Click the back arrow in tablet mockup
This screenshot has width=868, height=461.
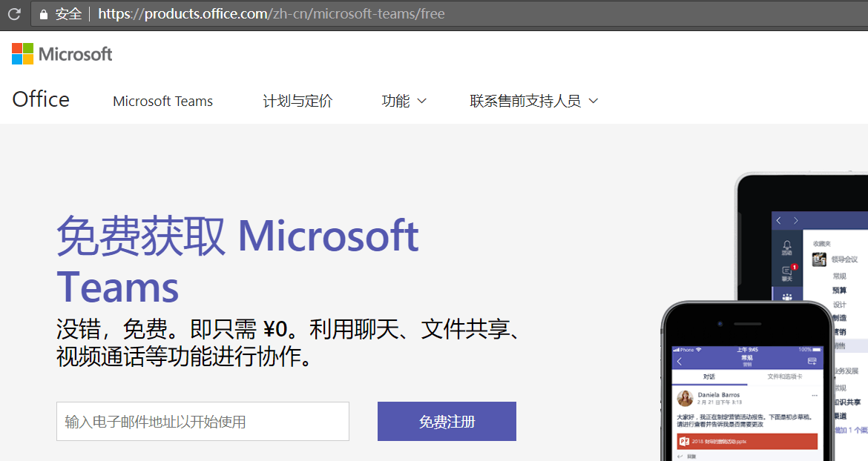click(779, 221)
